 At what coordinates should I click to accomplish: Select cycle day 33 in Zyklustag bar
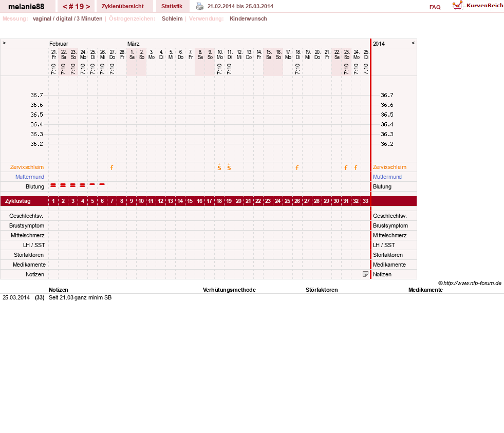pyautogui.click(x=365, y=201)
